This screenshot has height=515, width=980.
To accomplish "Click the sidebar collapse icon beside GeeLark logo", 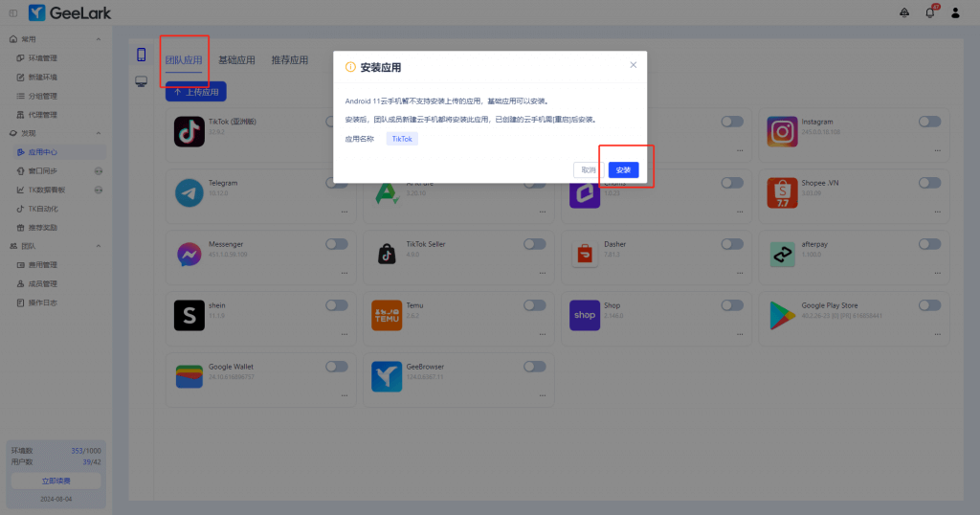I will [x=12, y=12].
